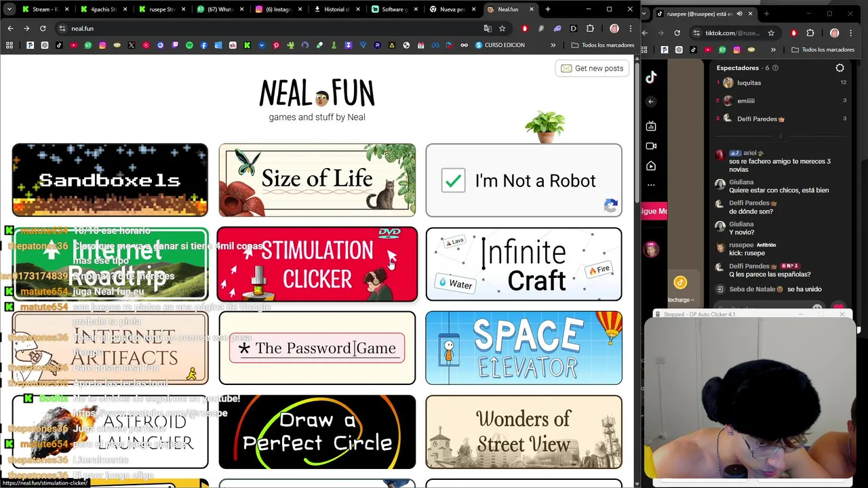Open Todos los marcadores in the TikTok window
The height and width of the screenshot is (488, 868).
pos(822,49)
